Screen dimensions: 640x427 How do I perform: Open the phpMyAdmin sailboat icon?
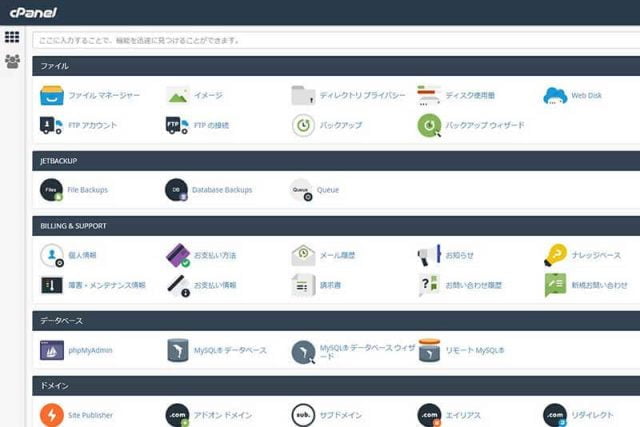click(52, 350)
